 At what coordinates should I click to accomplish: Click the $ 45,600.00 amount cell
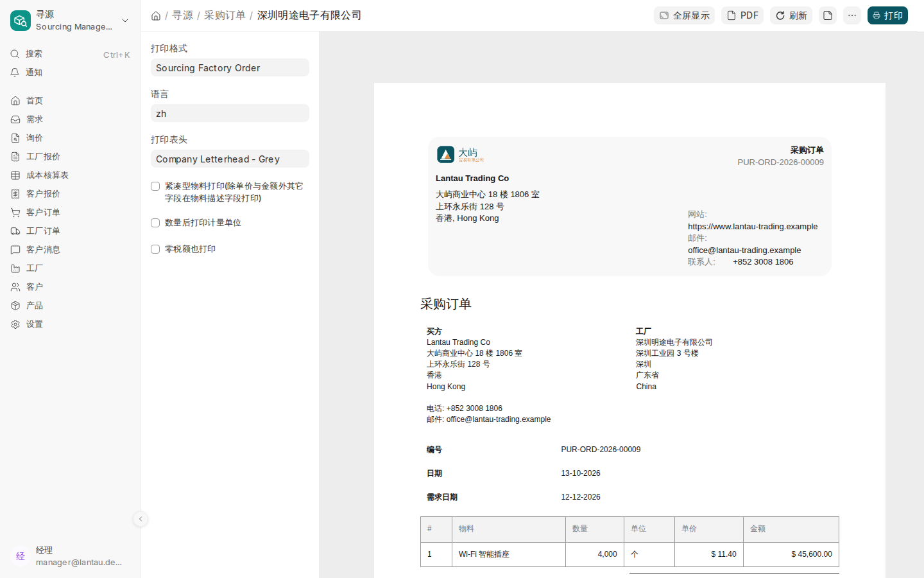791,554
